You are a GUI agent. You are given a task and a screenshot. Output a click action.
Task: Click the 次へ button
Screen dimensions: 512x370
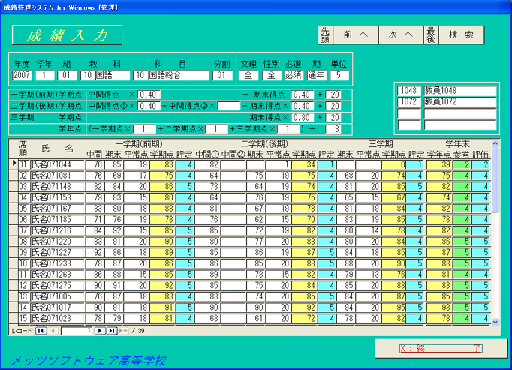pyautogui.click(x=401, y=35)
